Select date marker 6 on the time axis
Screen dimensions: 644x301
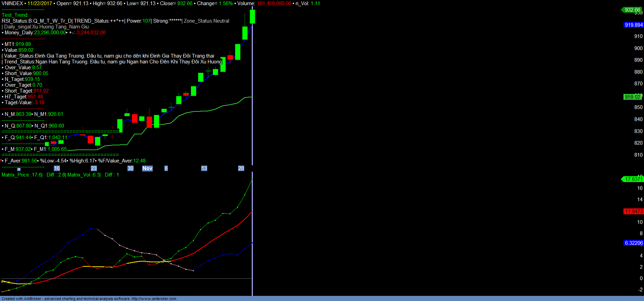166,168
